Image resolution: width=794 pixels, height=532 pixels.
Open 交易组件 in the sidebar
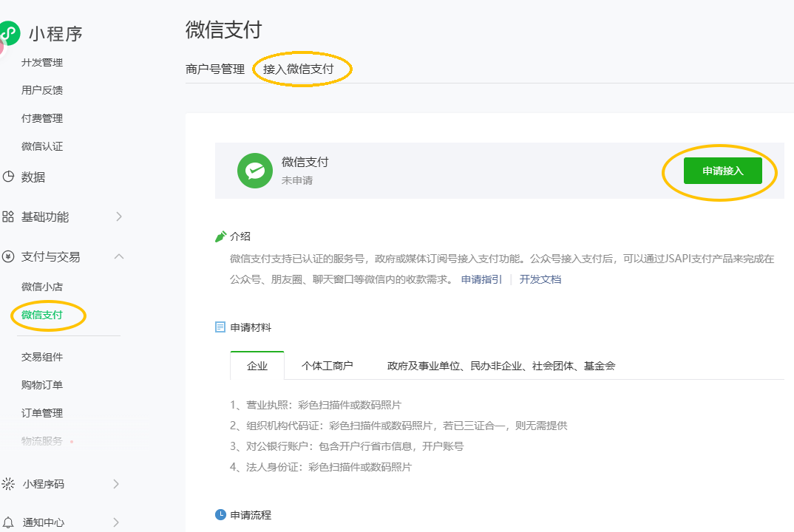click(x=42, y=357)
